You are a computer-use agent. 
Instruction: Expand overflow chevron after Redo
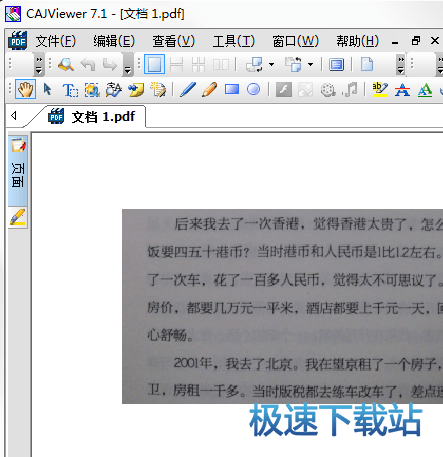point(128,64)
